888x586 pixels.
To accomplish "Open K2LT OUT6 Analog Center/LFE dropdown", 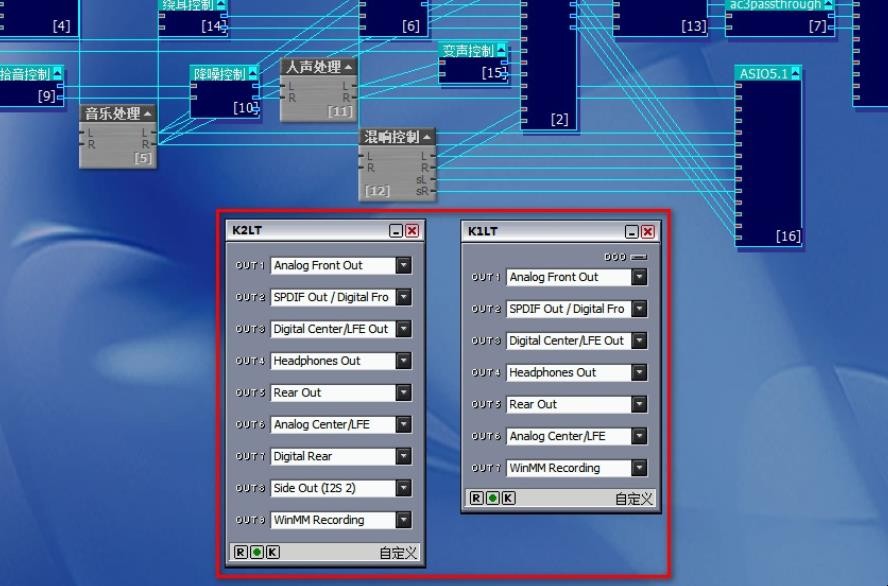I will (404, 424).
